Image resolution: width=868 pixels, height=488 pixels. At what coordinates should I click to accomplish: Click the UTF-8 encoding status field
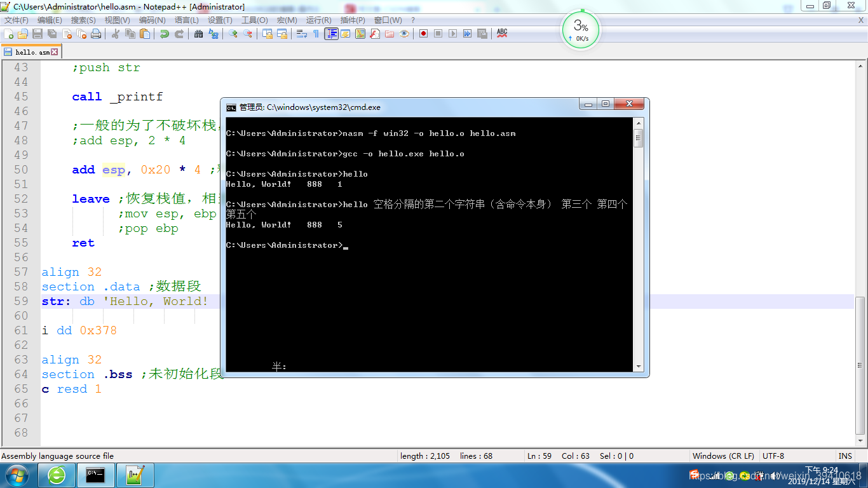click(x=775, y=456)
